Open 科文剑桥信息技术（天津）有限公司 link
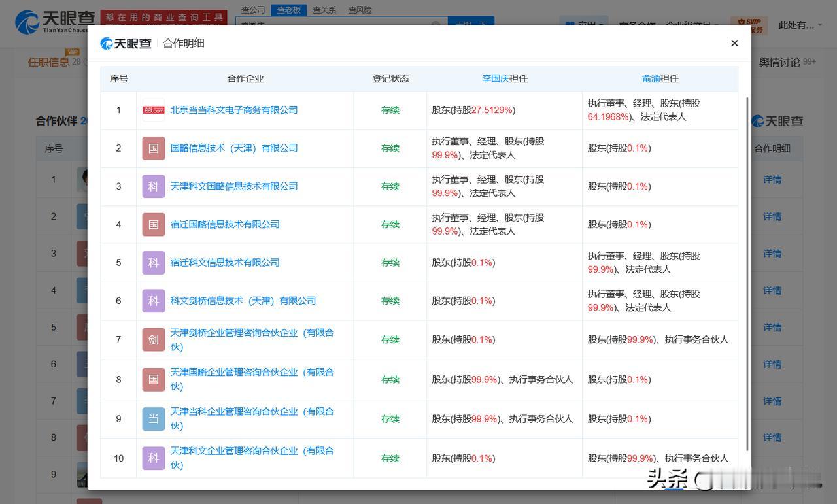This screenshot has width=837, height=504. point(243,301)
